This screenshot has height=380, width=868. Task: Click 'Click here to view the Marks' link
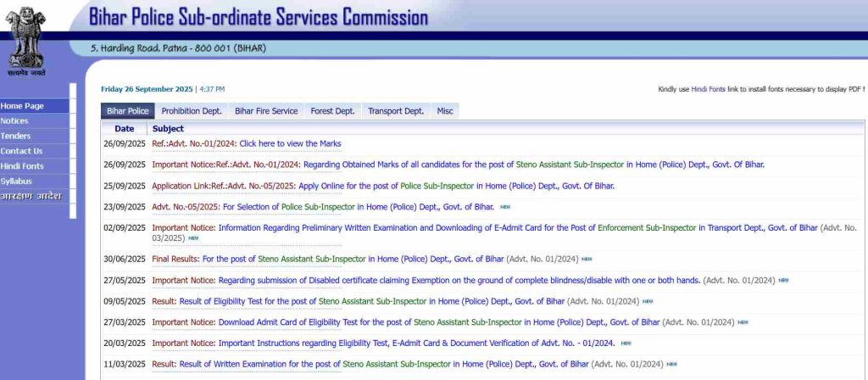click(x=290, y=144)
